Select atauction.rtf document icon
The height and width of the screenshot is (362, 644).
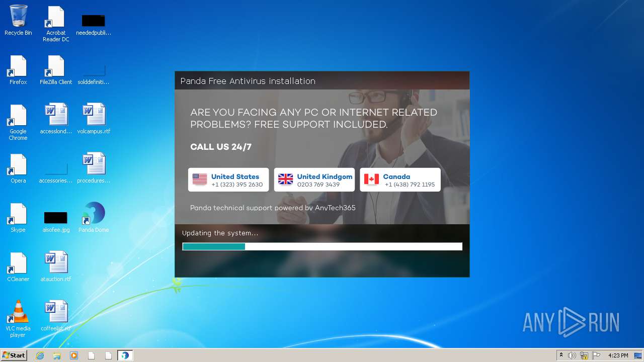56,266
